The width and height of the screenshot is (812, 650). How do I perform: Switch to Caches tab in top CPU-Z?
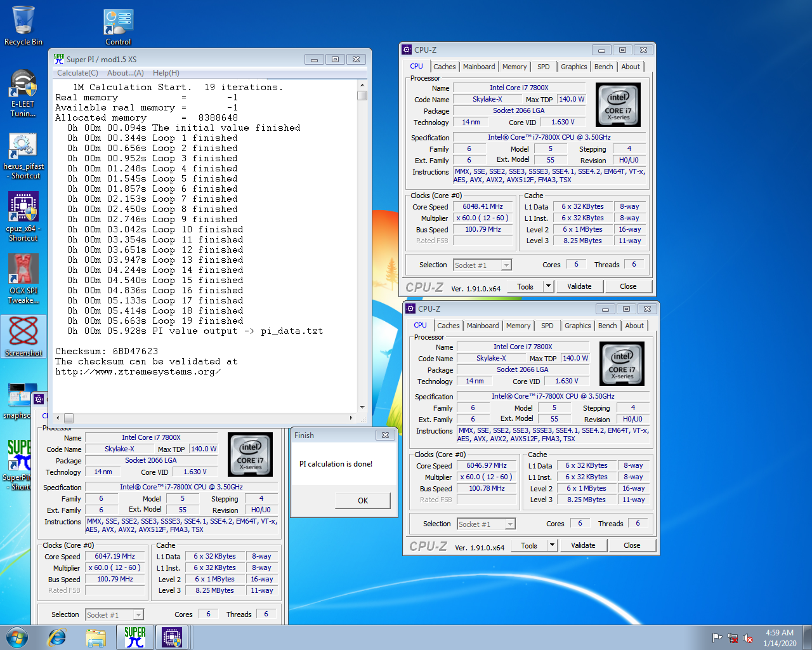pyautogui.click(x=444, y=67)
